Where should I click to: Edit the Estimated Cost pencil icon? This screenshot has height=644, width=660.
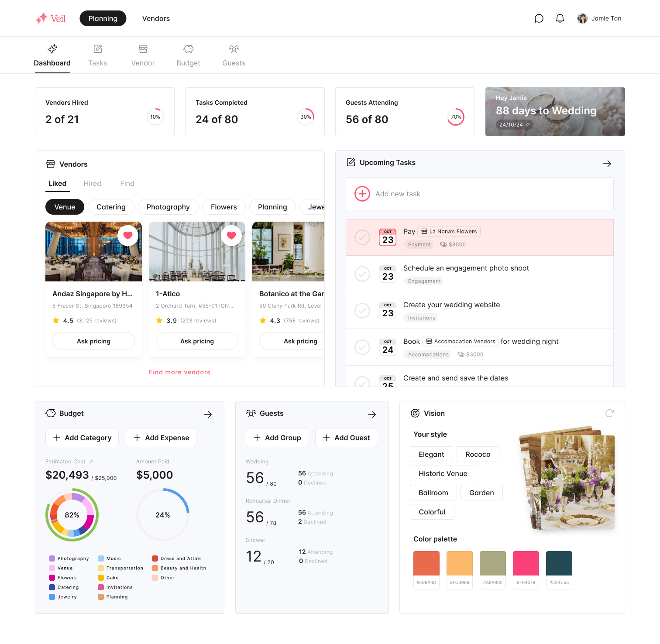click(x=91, y=462)
